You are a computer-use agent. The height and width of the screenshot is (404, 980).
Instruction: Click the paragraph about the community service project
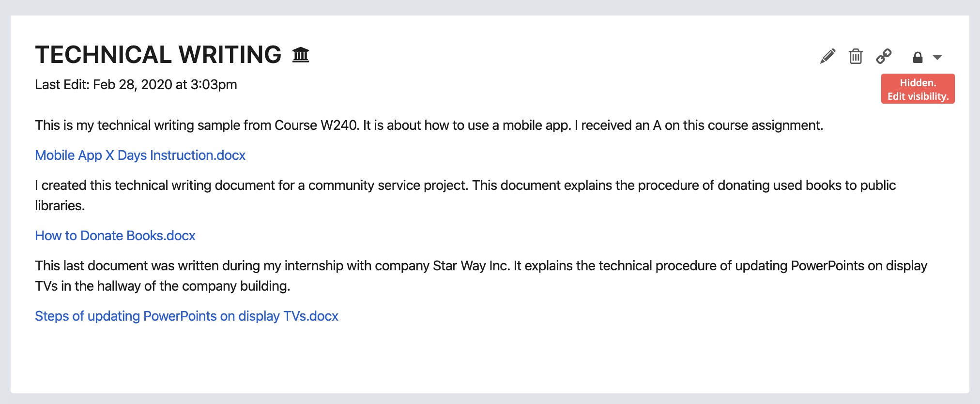[x=465, y=195]
